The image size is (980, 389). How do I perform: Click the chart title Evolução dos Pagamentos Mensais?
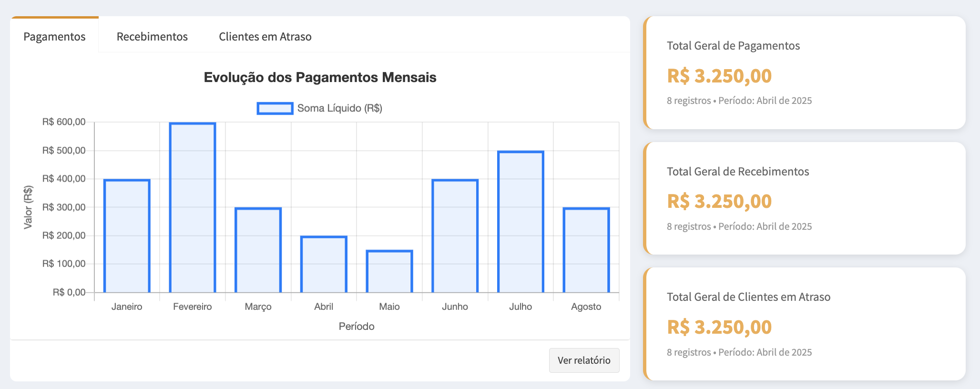(x=320, y=77)
